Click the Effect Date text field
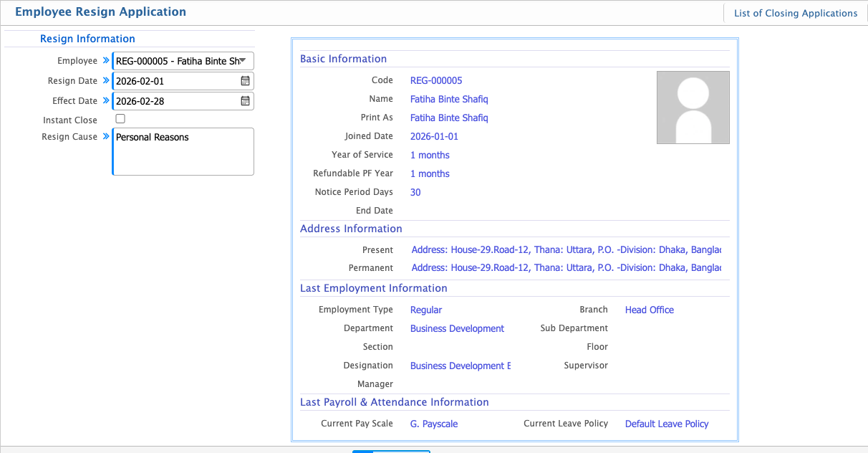This screenshot has width=868, height=453. click(175, 101)
